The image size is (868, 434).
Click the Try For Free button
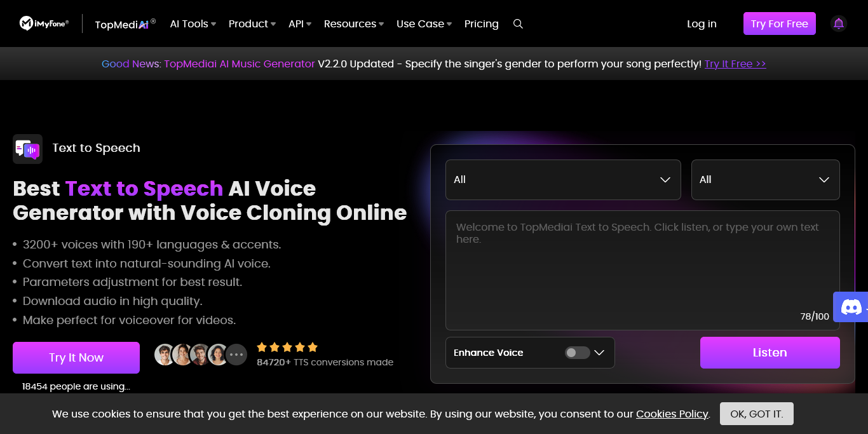point(780,24)
